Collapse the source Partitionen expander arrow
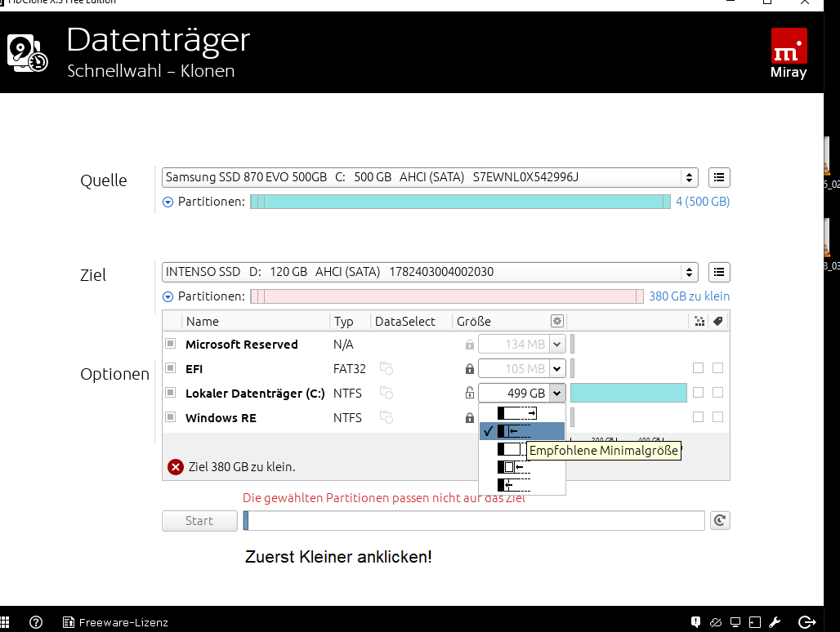Image resolution: width=840 pixels, height=632 pixels. click(168, 202)
